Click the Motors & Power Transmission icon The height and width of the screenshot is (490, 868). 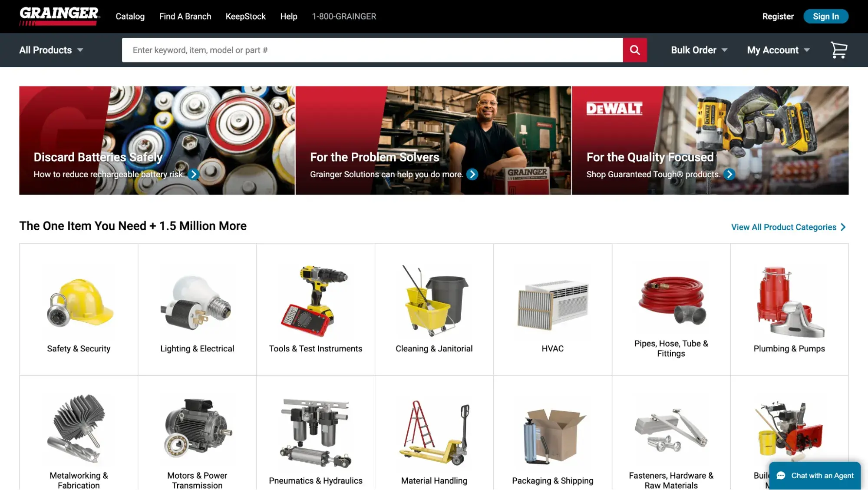(197, 432)
